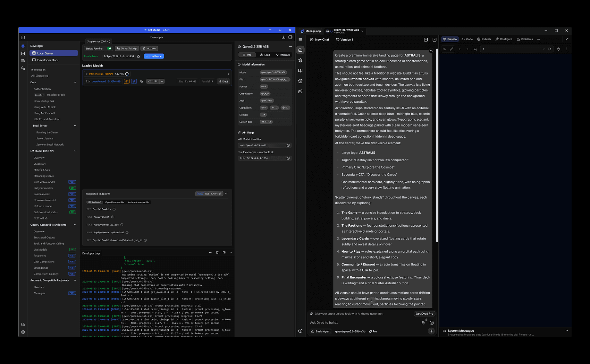Open Dyad library book icon in sidebar
590x364 pixels.
click(300, 71)
